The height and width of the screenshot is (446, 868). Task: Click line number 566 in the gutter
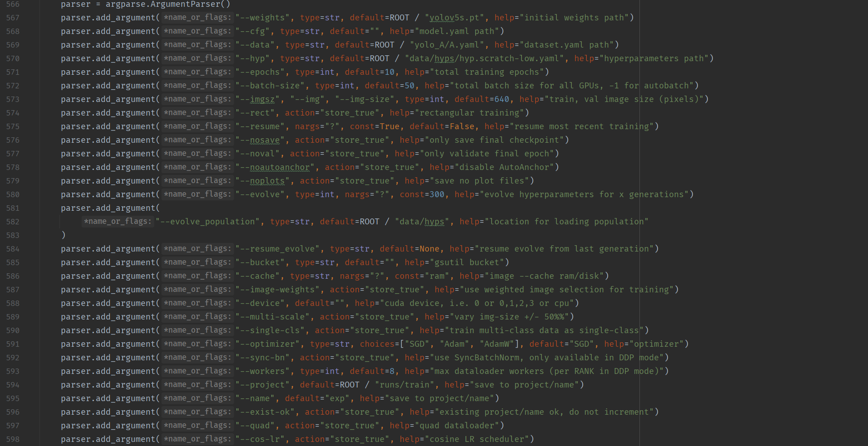pos(13,4)
